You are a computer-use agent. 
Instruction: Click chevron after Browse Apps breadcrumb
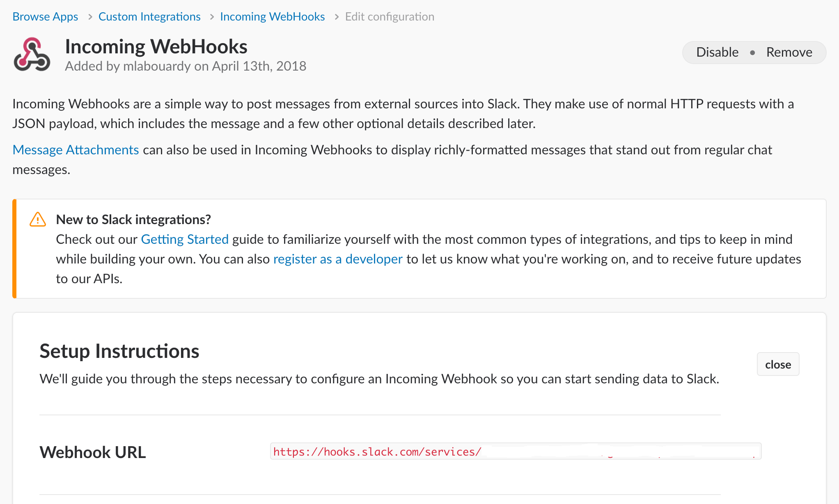(90, 17)
